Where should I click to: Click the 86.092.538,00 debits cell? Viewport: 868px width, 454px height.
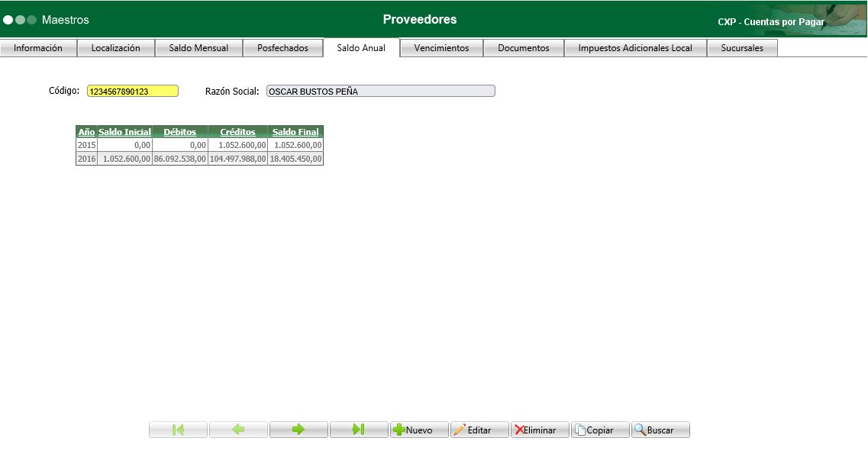point(180,159)
